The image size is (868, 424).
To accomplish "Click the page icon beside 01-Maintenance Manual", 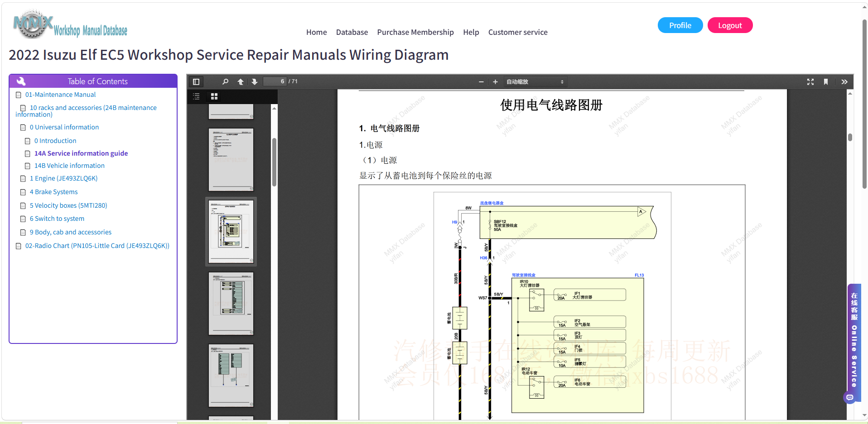I will (x=19, y=95).
